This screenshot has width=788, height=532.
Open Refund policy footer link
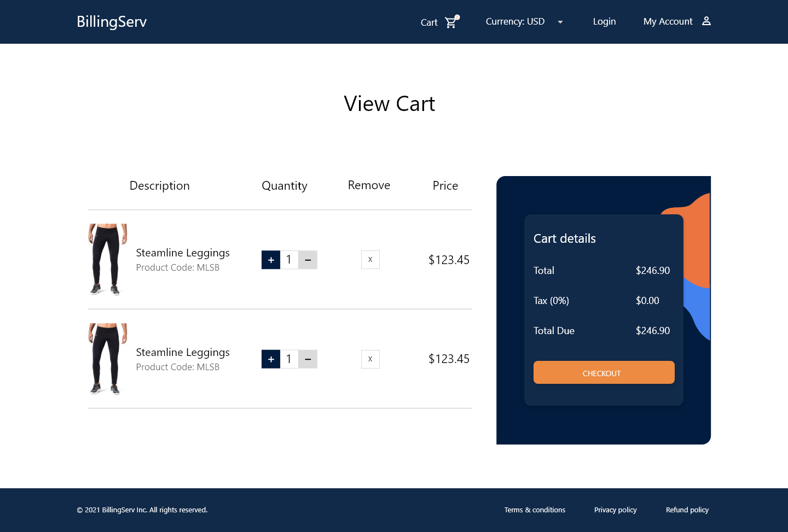point(687,510)
